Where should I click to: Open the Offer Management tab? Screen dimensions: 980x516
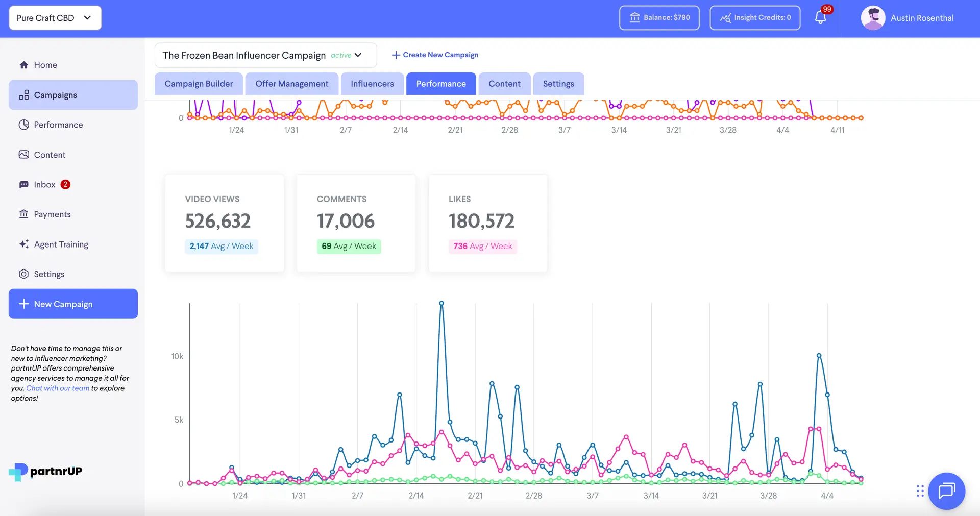tap(291, 83)
